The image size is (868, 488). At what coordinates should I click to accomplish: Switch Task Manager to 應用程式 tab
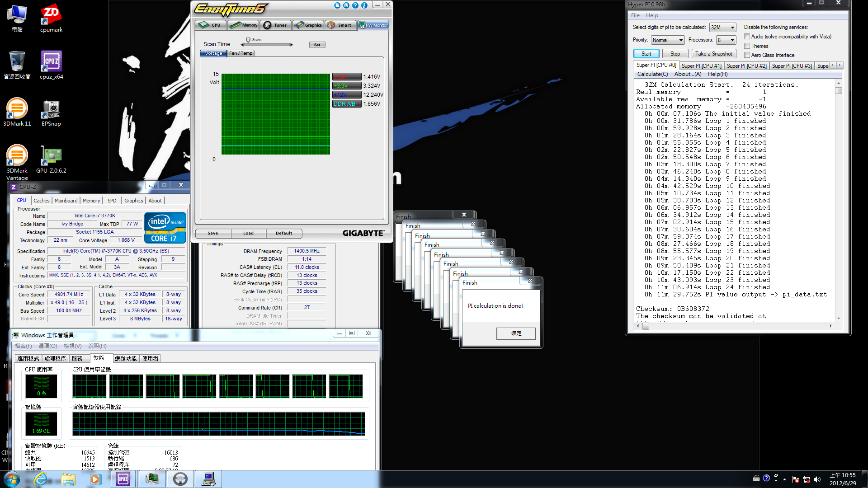[28, 359]
